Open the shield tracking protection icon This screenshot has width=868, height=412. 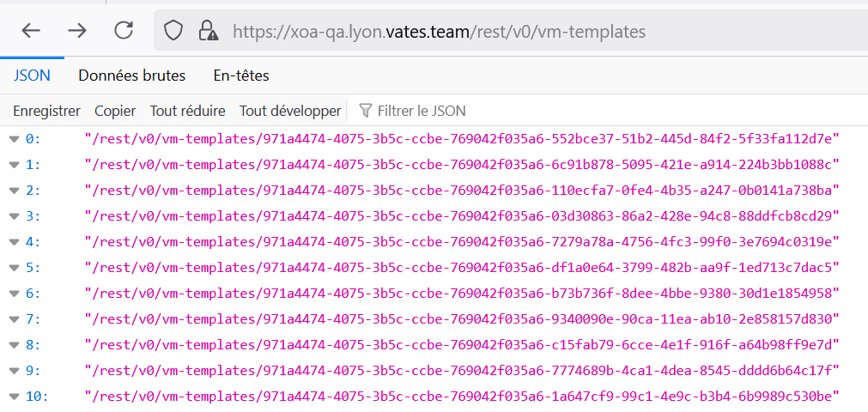click(x=173, y=30)
